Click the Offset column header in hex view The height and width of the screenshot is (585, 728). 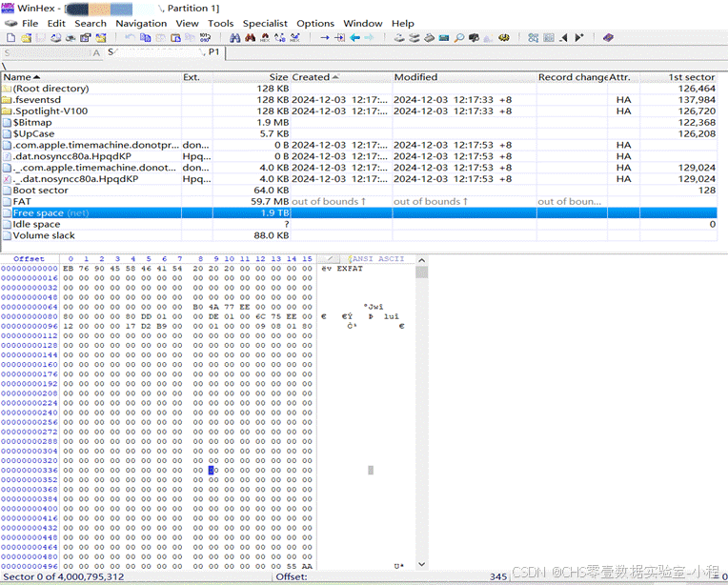coord(29,258)
